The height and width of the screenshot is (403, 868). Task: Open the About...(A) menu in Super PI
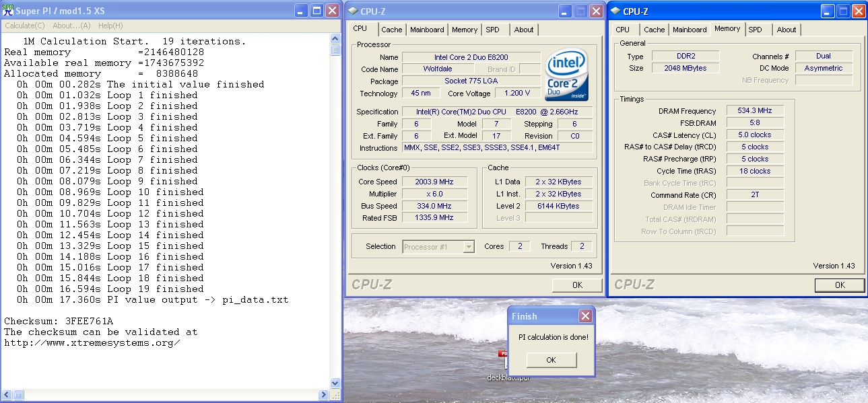[x=71, y=26]
